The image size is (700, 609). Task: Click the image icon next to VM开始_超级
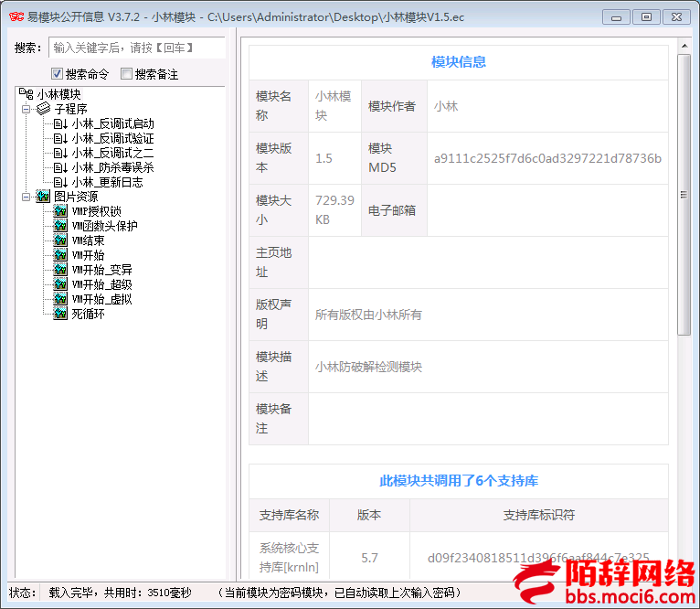[60, 284]
